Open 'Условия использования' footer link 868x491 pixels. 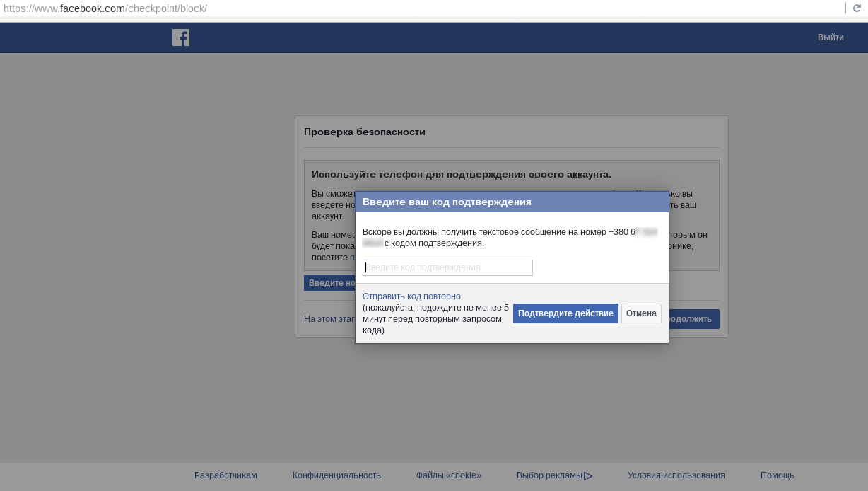pos(676,475)
